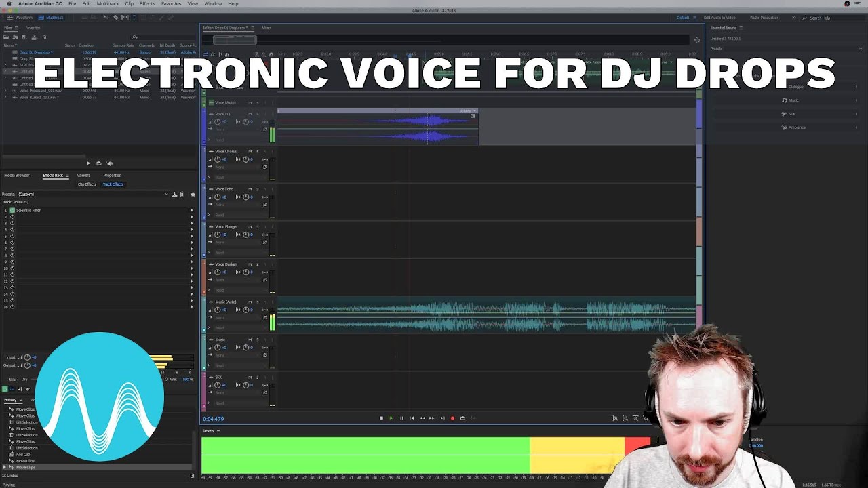The width and height of the screenshot is (868, 488).
Task: Toggle power of effects slot 2
Action: pos(12,216)
